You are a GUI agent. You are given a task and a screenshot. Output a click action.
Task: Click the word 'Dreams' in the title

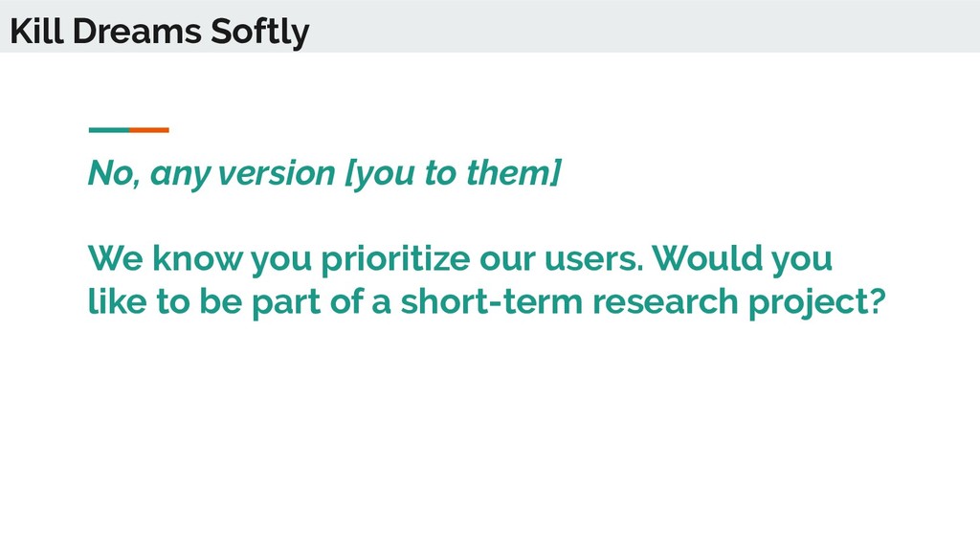pyautogui.click(x=137, y=32)
